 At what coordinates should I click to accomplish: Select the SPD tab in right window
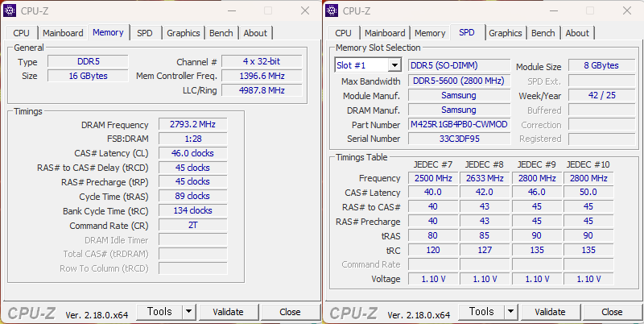[x=467, y=32]
